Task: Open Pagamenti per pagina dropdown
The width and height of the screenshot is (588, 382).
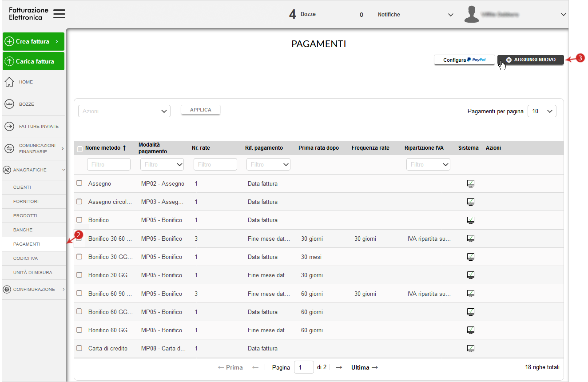Action: [x=542, y=111]
